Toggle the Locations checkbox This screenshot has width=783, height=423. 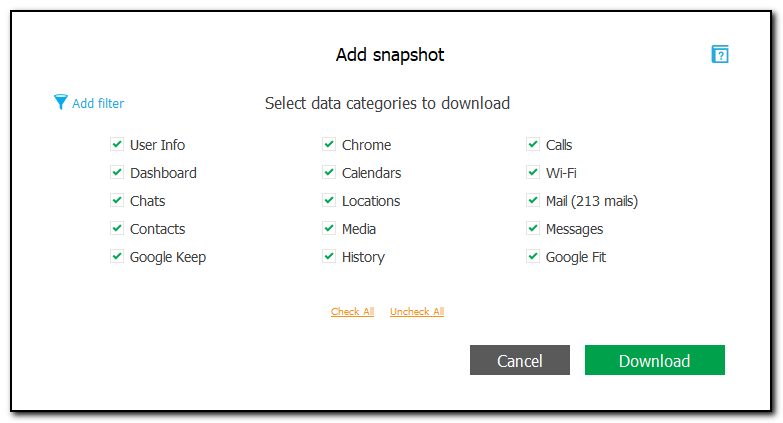329,201
